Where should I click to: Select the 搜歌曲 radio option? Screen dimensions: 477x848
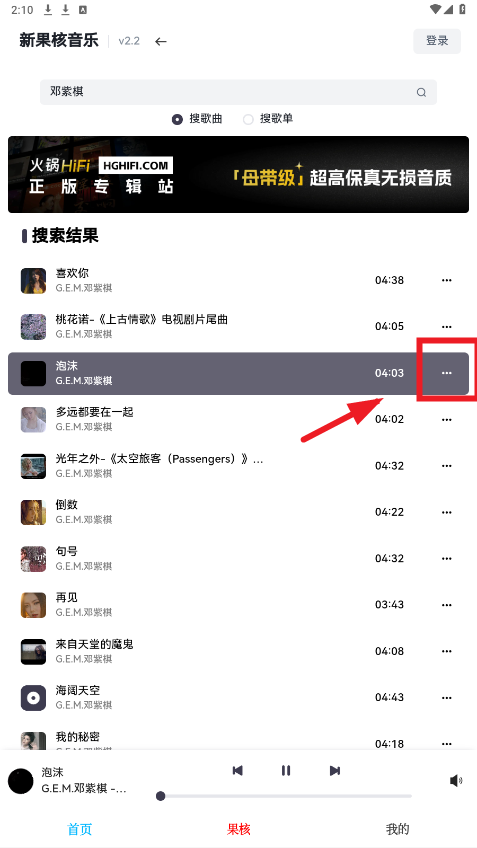click(197, 119)
